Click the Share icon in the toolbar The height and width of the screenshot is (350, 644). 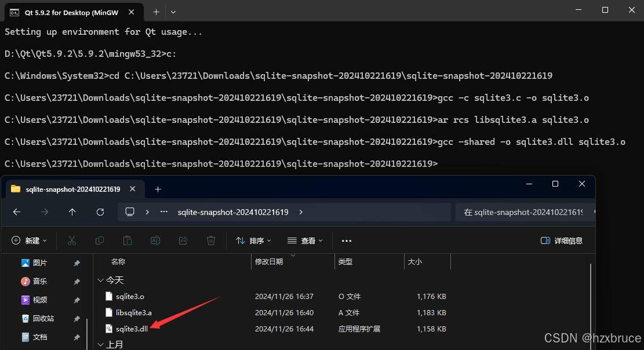click(183, 240)
